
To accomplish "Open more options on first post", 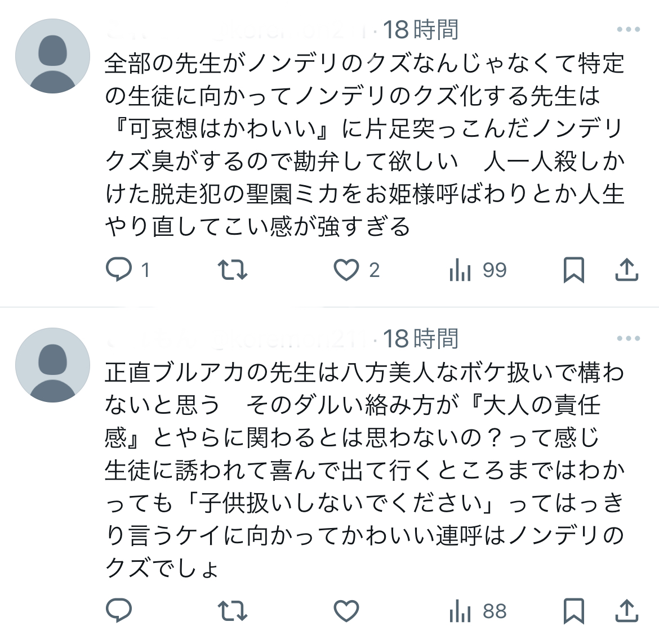I will point(628,30).
